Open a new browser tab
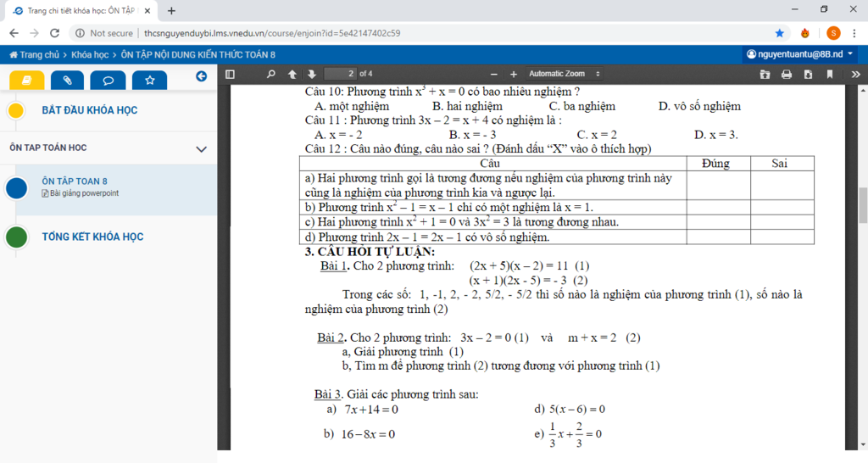Viewport: 868px width, 463px height. click(x=171, y=10)
